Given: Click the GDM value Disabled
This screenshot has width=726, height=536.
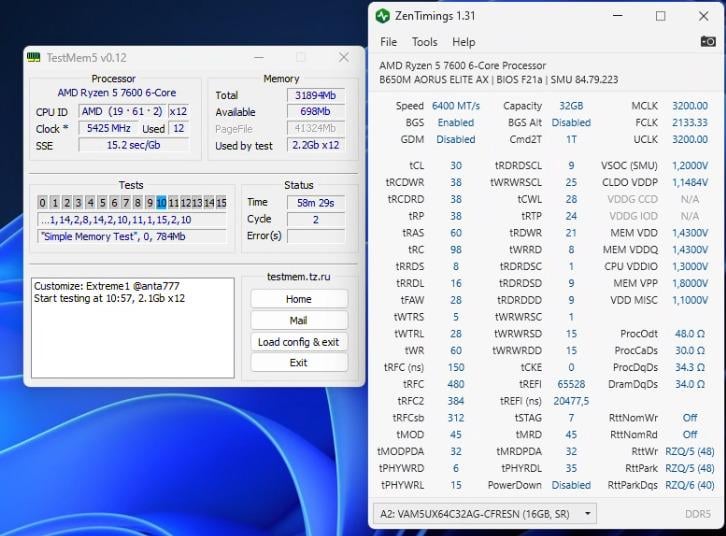Looking at the screenshot, I should coord(456,139).
